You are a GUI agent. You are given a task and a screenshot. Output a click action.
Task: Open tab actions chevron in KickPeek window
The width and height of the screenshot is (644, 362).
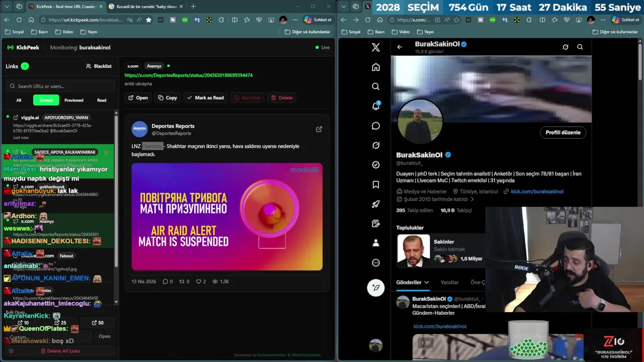(7, 7)
